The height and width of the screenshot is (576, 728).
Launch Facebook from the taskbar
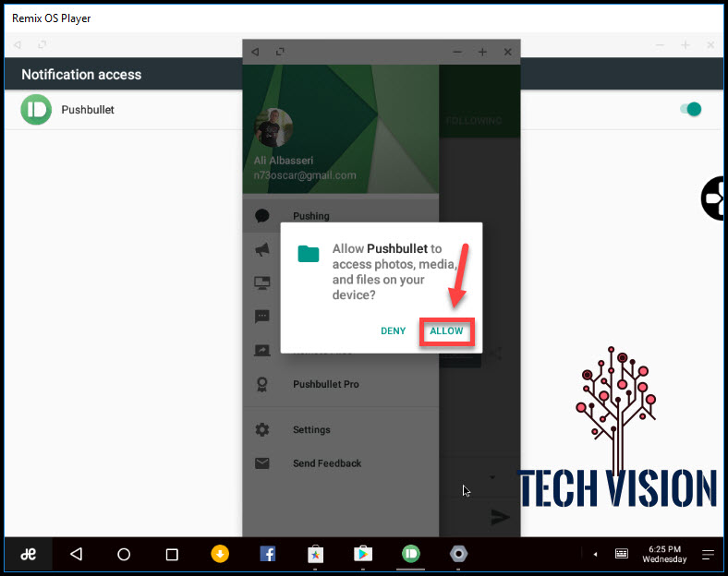click(267, 554)
